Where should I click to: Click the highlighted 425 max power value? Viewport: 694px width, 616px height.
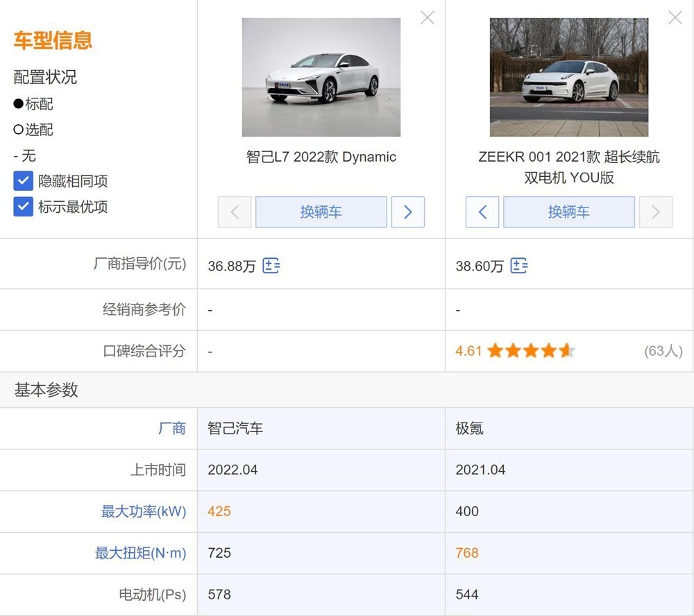pos(219,511)
